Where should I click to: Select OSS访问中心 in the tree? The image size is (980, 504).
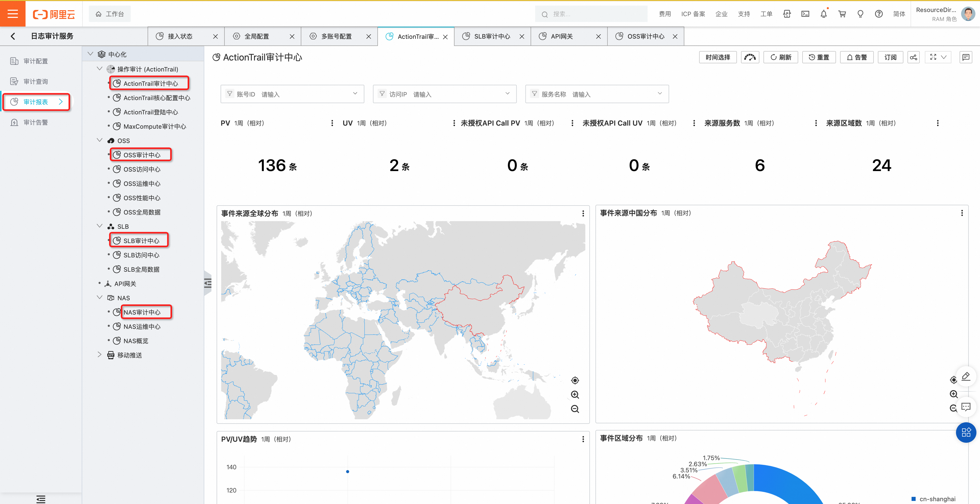click(141, 169)
